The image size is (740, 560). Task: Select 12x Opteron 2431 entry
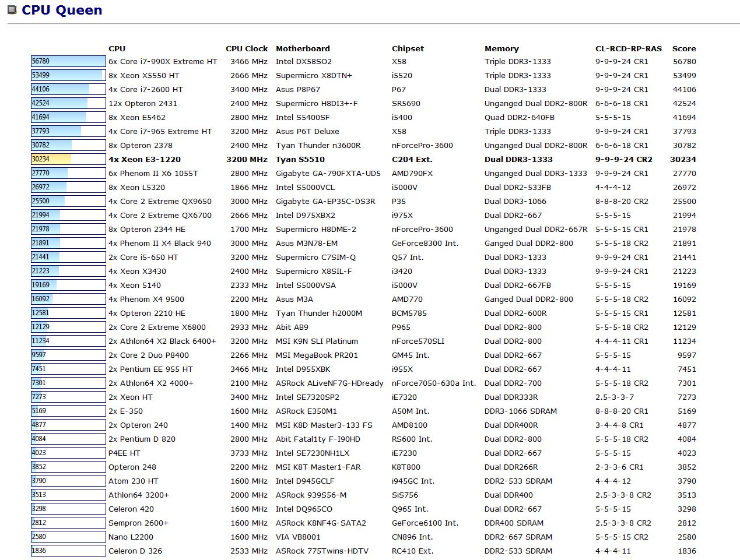(x=143, y=103)
